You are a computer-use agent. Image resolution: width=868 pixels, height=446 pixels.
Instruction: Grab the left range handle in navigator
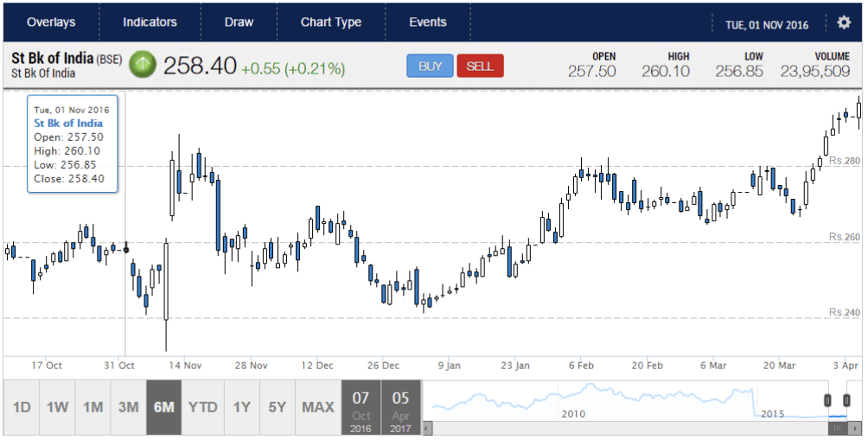click(x=827, y=399)
